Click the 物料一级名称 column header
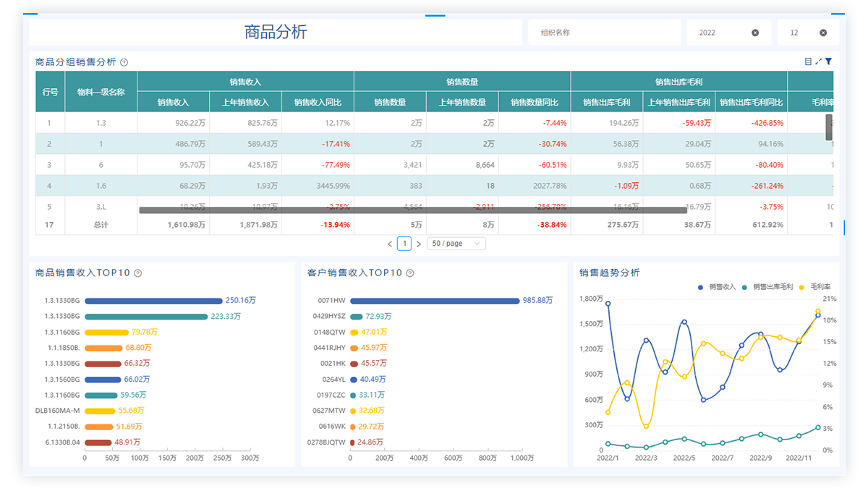 (x=101, y=92)
